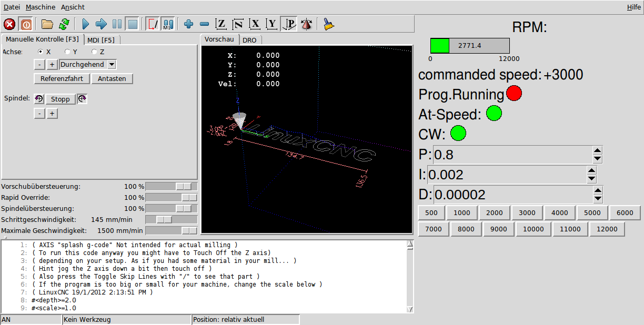Select G-code line 8 '#<depth>=2.0'
644x325 pixels.
pos(54,299)
